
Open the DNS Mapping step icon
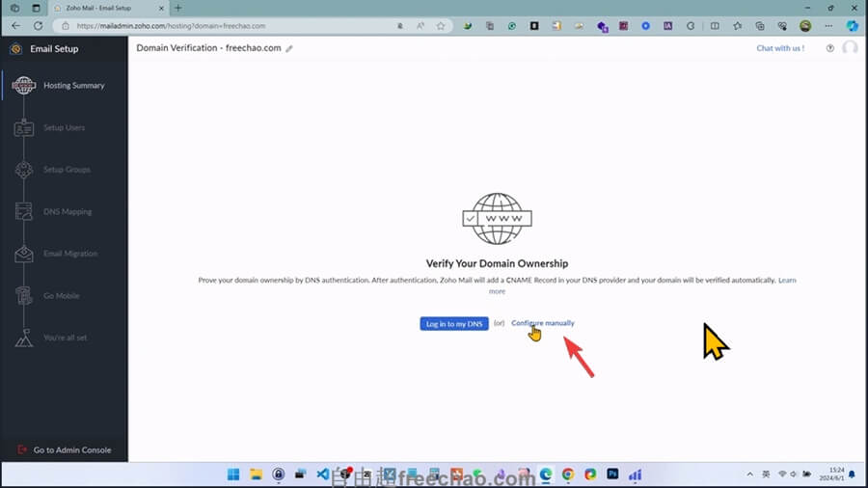24,212
